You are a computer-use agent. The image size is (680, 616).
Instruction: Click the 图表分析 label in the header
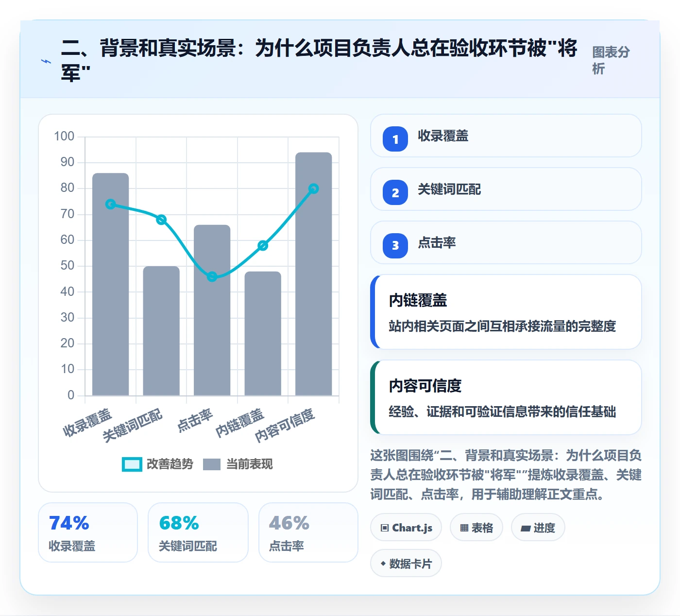611,60
